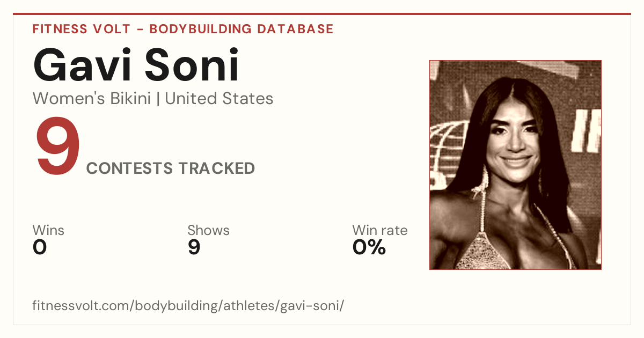Click the BODYBUILDING DATABASE words in header
Screen dimensions: 644x338
pos(241,29)
